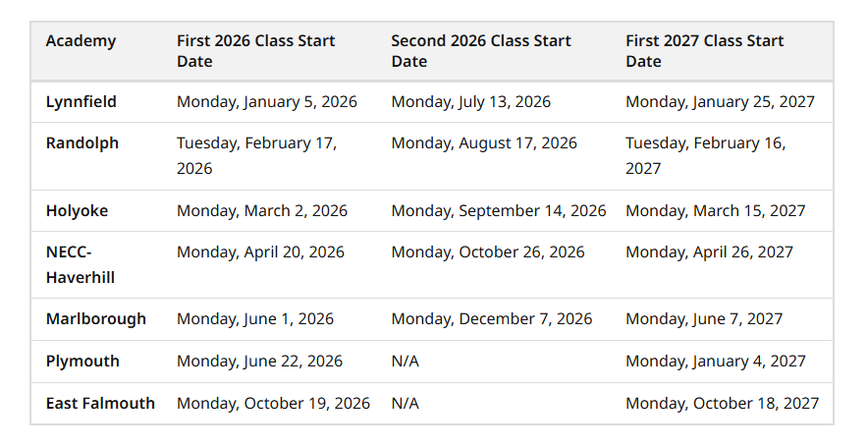The height and width of the screenshot is (448, 868).
Task: Select the Monday, July 13, 2026 cell
Action: (x=470, y=101)
